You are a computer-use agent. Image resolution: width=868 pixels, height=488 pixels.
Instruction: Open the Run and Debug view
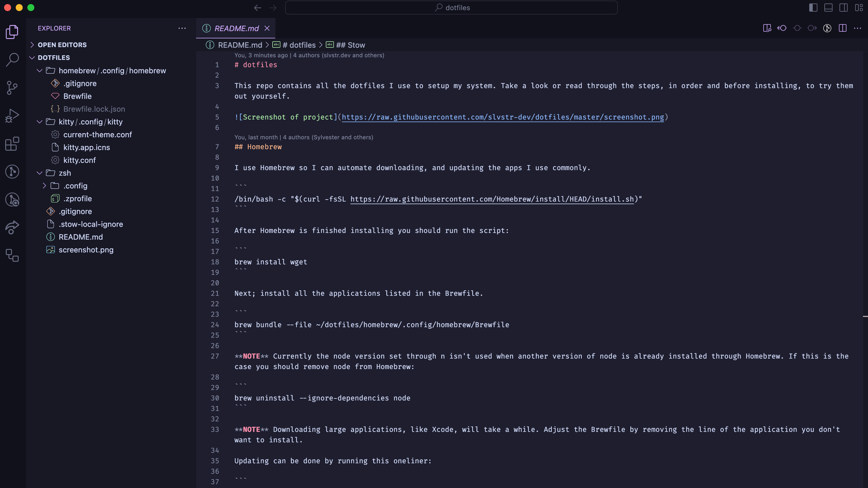[x=13, y=115]
